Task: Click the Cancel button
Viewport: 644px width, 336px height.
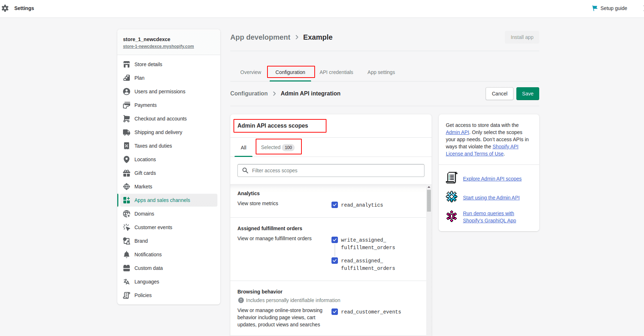Action: click(x=500, y=94)
